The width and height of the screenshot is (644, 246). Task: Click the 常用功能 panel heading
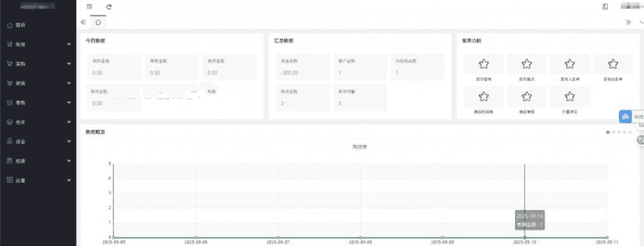point(472,41)
